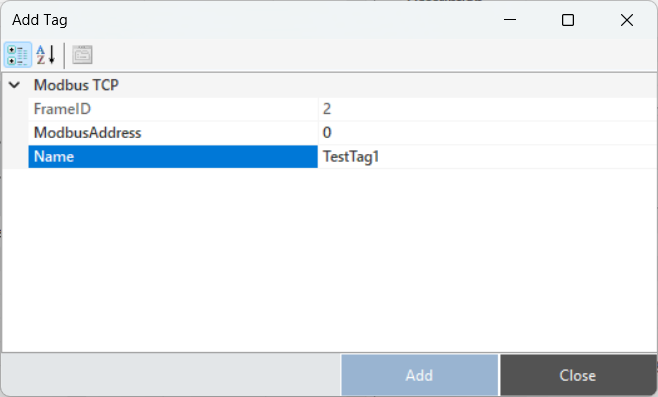Click the empty toolbar area beside Property Pages
The width and height of the screenshot is (658, 397).
373,55
